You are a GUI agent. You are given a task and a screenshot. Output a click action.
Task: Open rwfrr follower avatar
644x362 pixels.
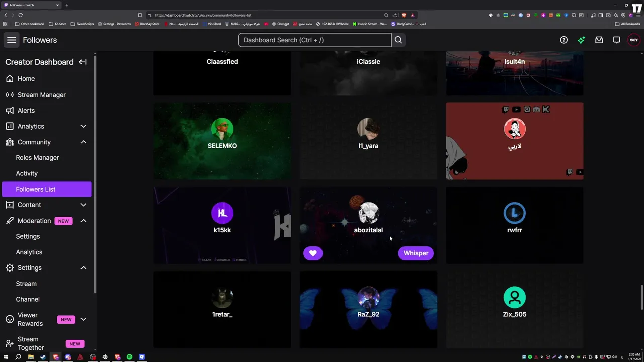(x=515, y=213)
